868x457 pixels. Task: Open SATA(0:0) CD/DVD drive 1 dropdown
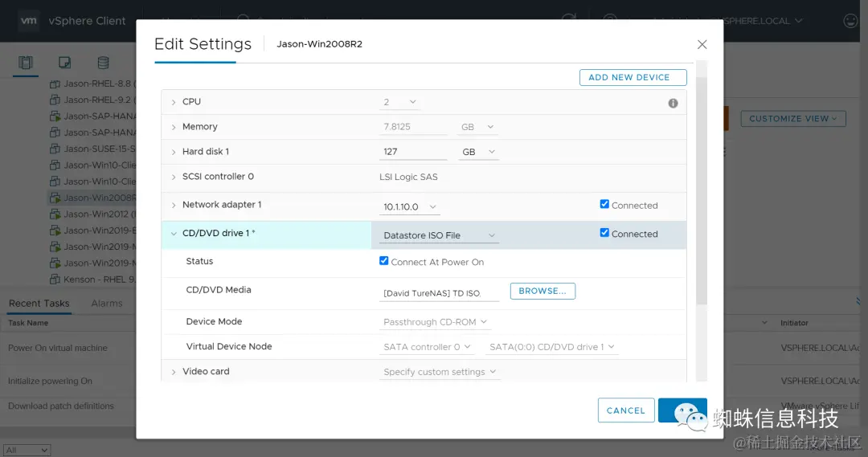click(x=551, y=347)
